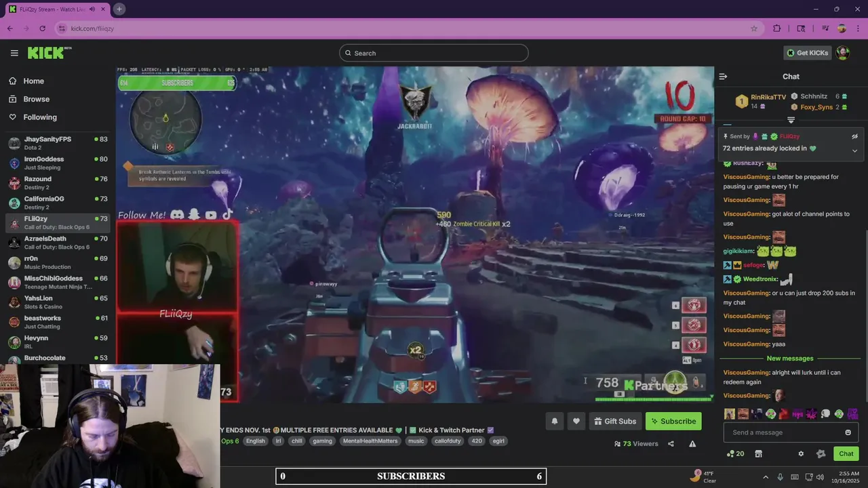
Task: Click the Gift Subs button
Action: pyautogui.click(x=615, y=421)
